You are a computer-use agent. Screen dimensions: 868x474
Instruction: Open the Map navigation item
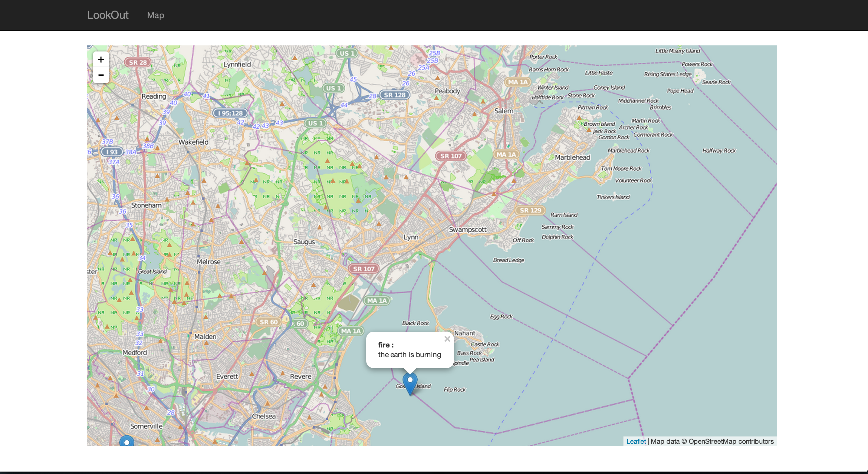pos(155,15)
